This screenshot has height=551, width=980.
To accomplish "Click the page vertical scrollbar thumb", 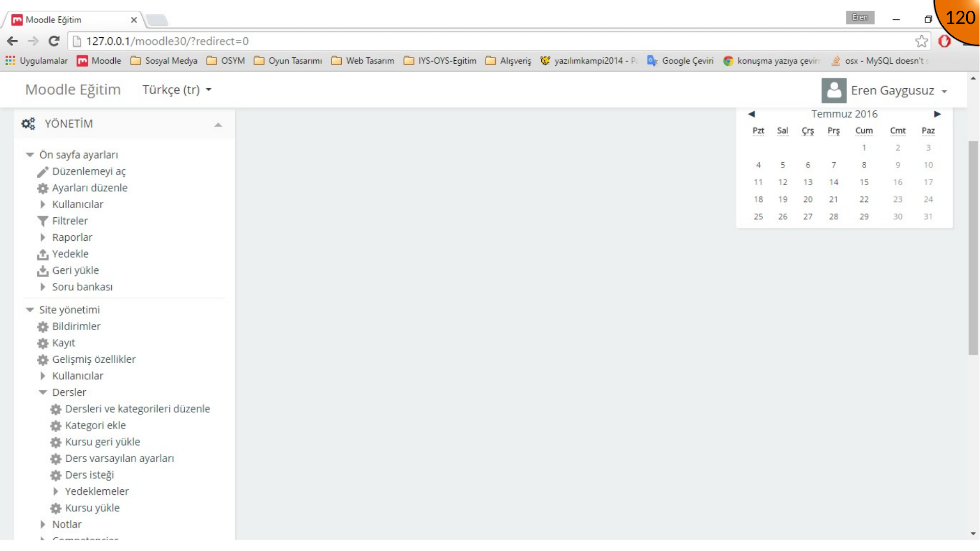I will (973, 247).
